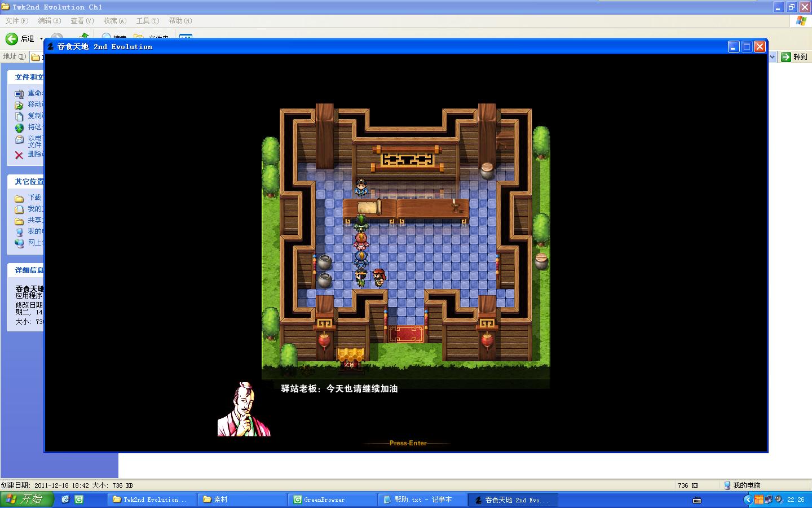
Task: Click the copy file task icon
Action: click(x=19, y=116)
